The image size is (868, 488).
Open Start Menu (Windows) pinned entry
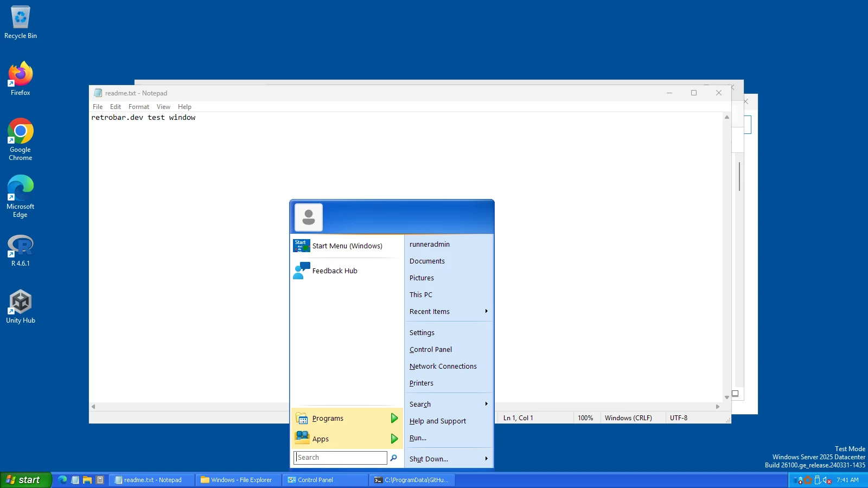click(x=347, y=246)
